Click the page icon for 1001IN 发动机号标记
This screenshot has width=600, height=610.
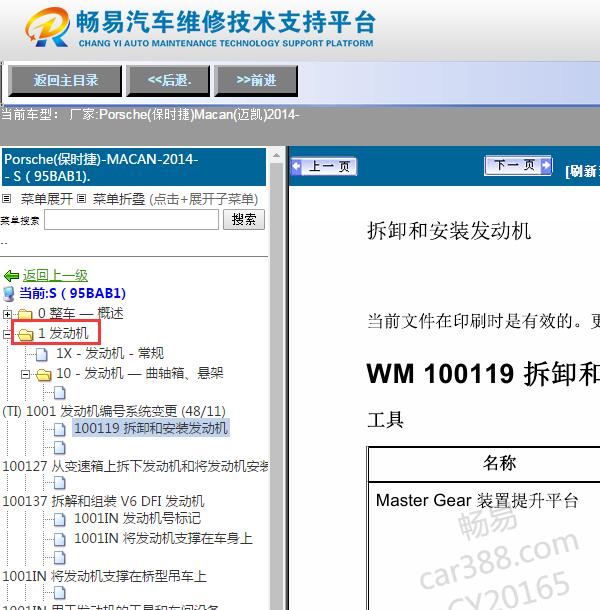60,519
